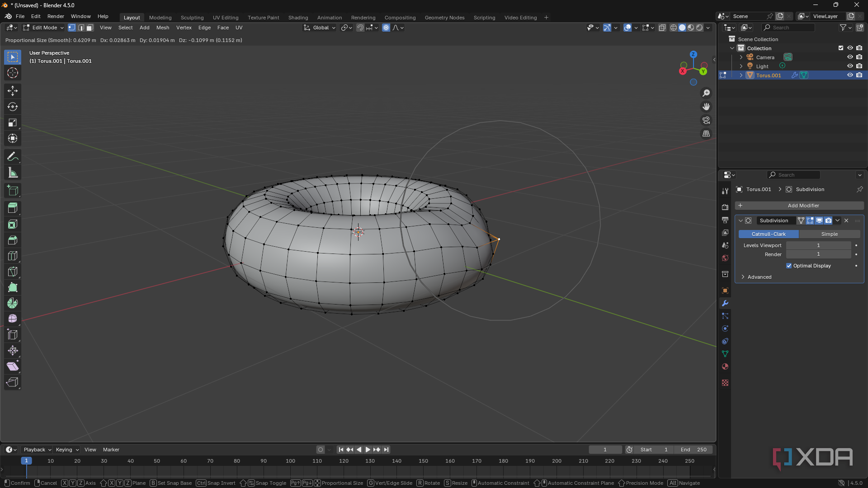The image size is (868, 488).
Task: Select the Transform tool
Action: point(13,138)
